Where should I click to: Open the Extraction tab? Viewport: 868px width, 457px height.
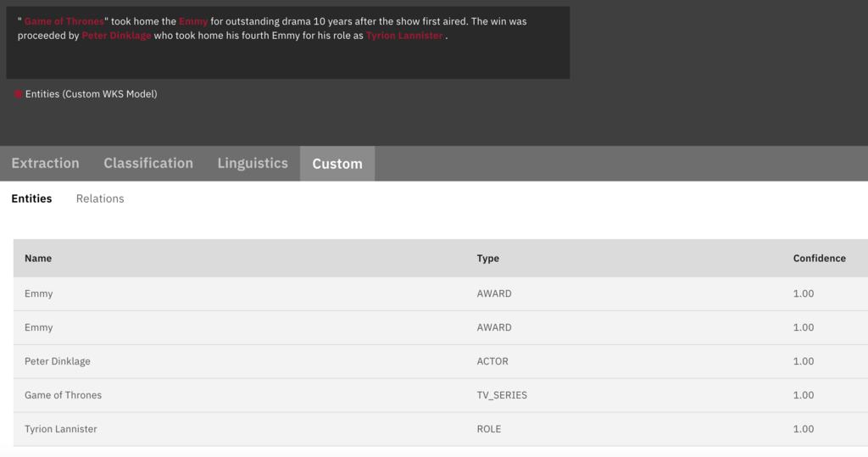pos(46,164)
